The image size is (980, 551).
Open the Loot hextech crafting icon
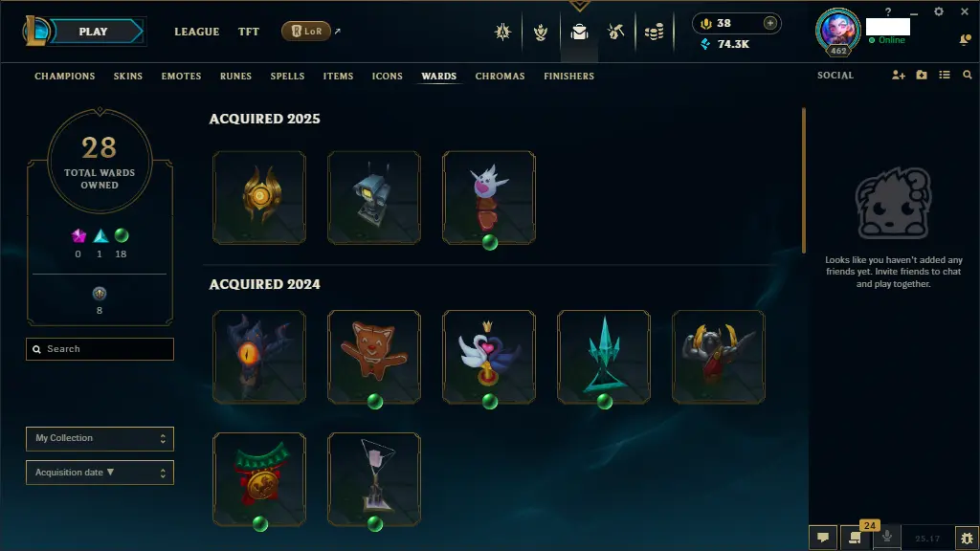pyautogui.click(x=615, y=32)
